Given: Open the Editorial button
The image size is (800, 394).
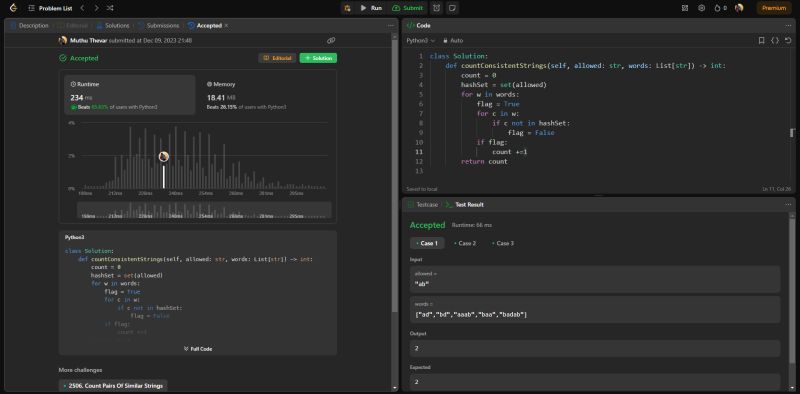Looking at the screenshot, I should pyautogui.click(x=277, y=58).
